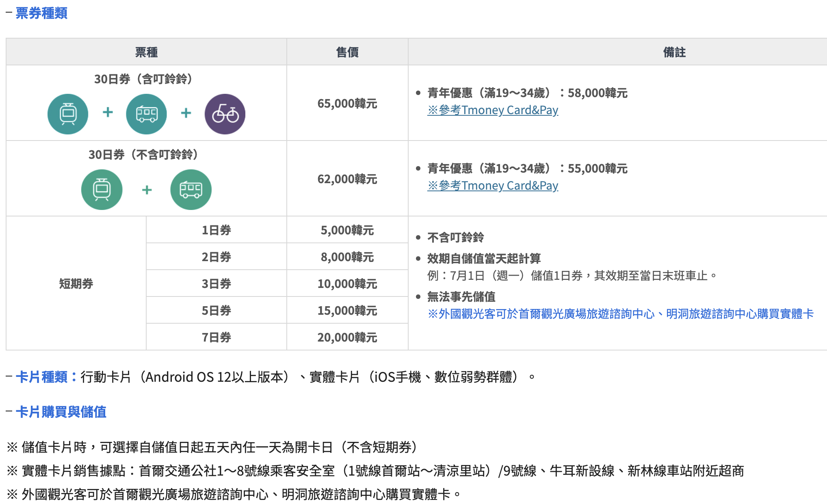Click the 無法事先儲值 bullet
Screen dimensions: 827x504
[461, 296]
